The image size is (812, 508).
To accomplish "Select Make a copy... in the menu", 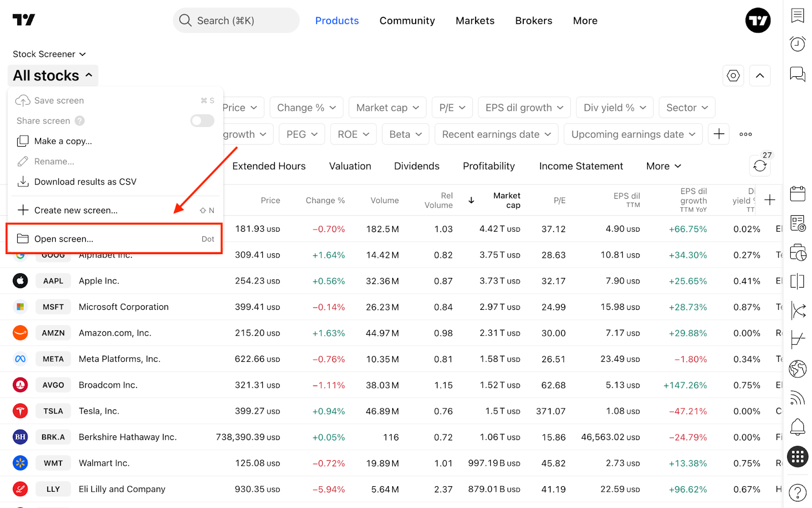I will tap(115, 141).
